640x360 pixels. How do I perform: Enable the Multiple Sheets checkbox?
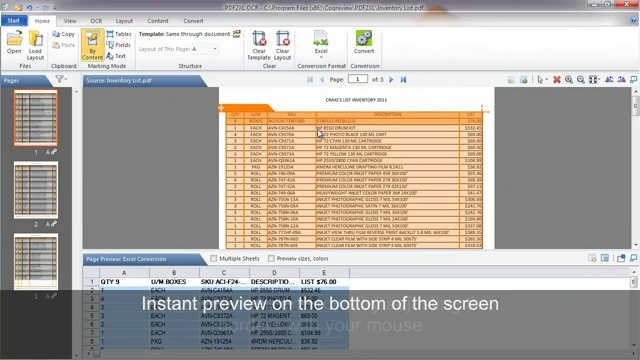point(213,258)
